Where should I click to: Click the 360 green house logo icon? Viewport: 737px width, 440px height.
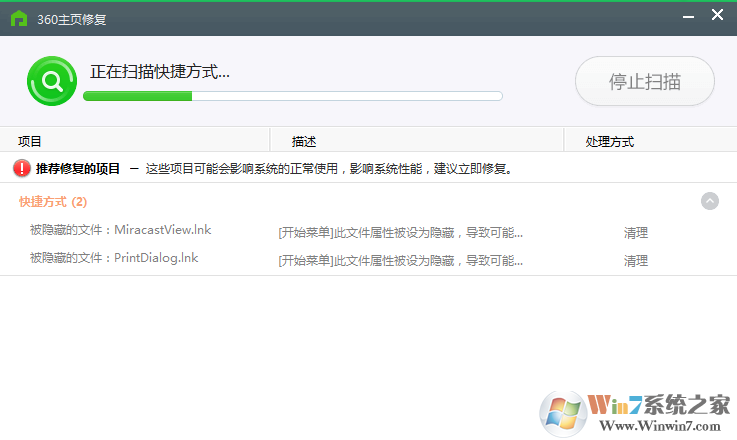click(x=19, y=19)
